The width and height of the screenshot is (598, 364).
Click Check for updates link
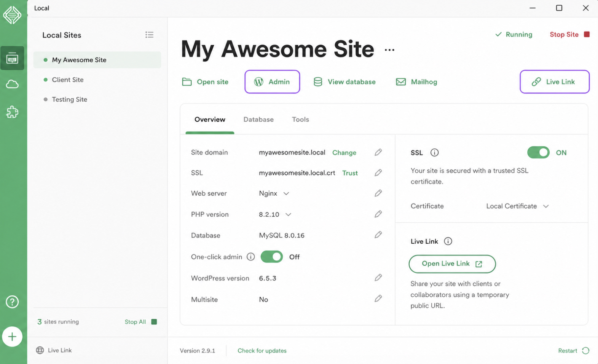(262, 351)
